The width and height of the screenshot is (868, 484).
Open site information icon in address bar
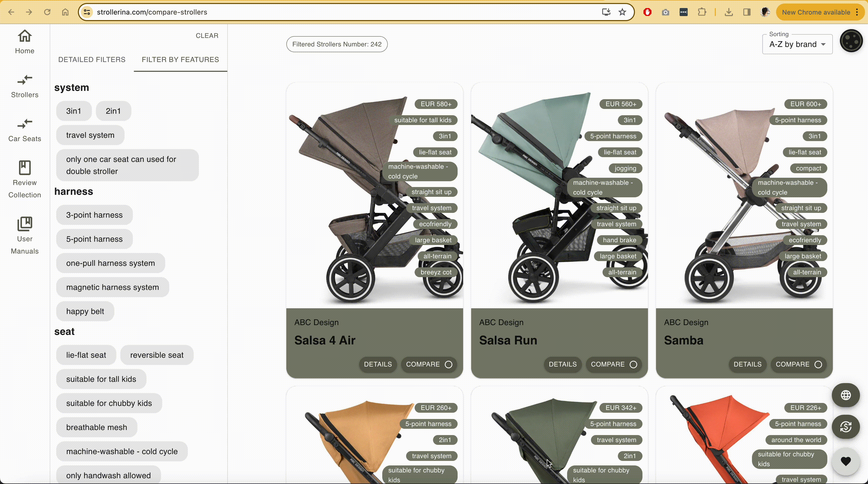(x=87, y=12)
